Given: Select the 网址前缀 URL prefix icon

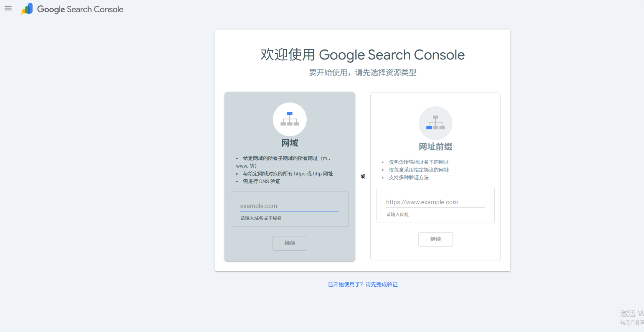Looking at the screenshot, I should tap(436, 123).
